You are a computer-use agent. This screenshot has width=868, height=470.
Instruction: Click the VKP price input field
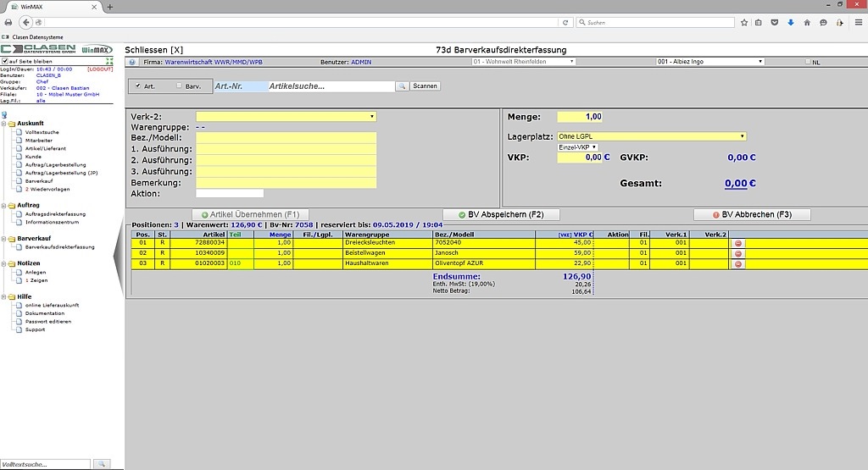coord(580,158)
